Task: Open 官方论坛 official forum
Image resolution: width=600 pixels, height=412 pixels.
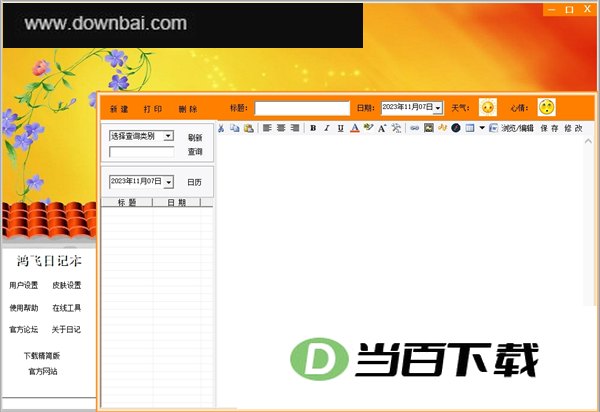Action: [x=24, y=329]
